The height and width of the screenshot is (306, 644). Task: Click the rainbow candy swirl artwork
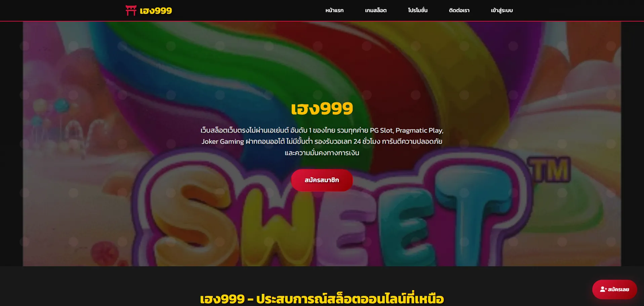[303, 67]
